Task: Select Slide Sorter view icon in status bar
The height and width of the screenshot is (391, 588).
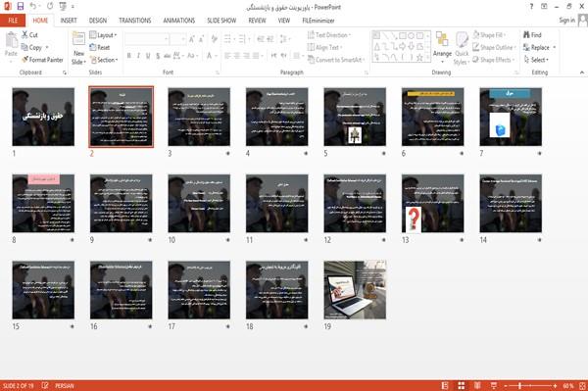Action: 462,385
